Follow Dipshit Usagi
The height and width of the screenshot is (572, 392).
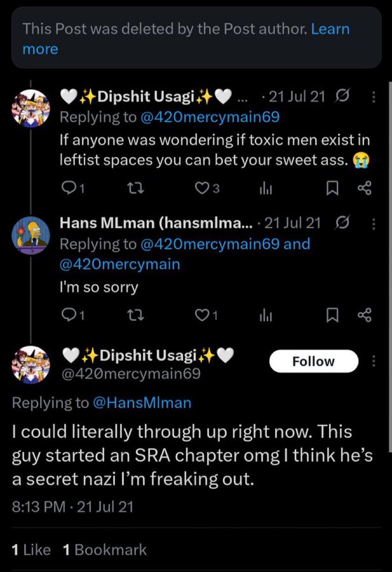click(313, 361)
